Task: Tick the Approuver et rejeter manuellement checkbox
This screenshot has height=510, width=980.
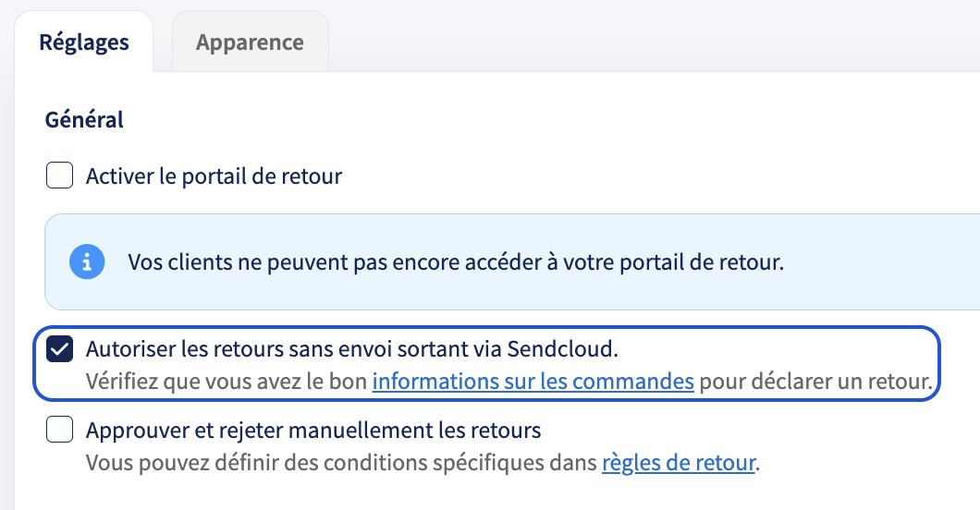Action: click(59, 430)
